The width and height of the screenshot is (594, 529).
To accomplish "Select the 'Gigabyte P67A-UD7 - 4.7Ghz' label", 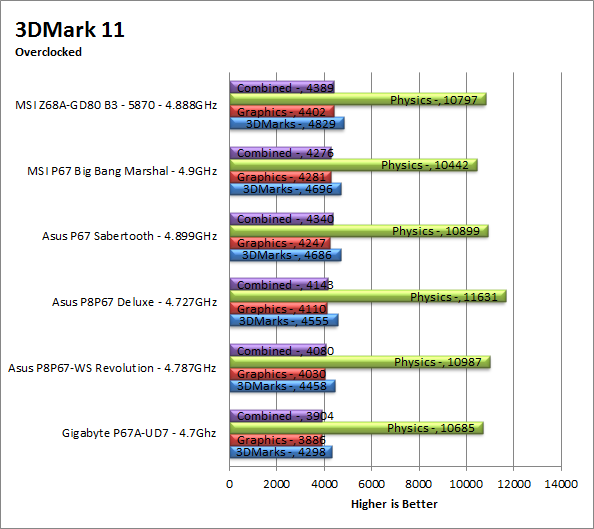I will pyautogui.click(x=139, y=433).
